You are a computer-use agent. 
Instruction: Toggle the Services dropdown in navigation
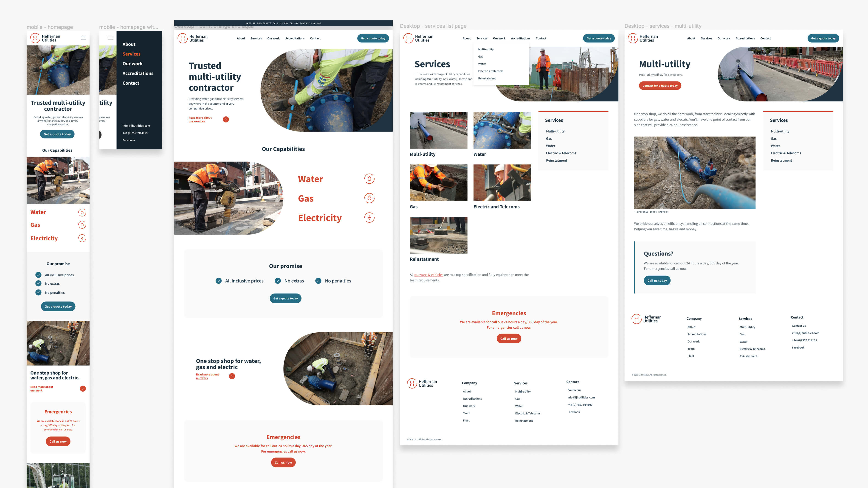pyautogui.click(x=482, y=38)
